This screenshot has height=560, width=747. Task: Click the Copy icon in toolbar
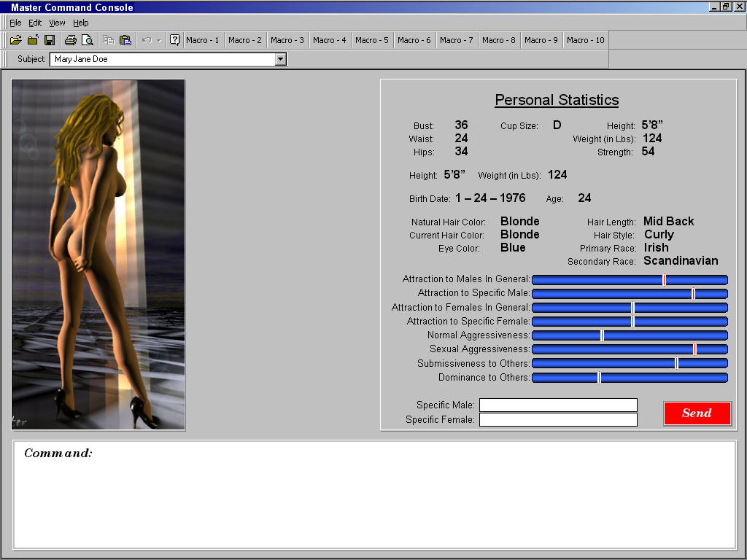pos(109,40)
